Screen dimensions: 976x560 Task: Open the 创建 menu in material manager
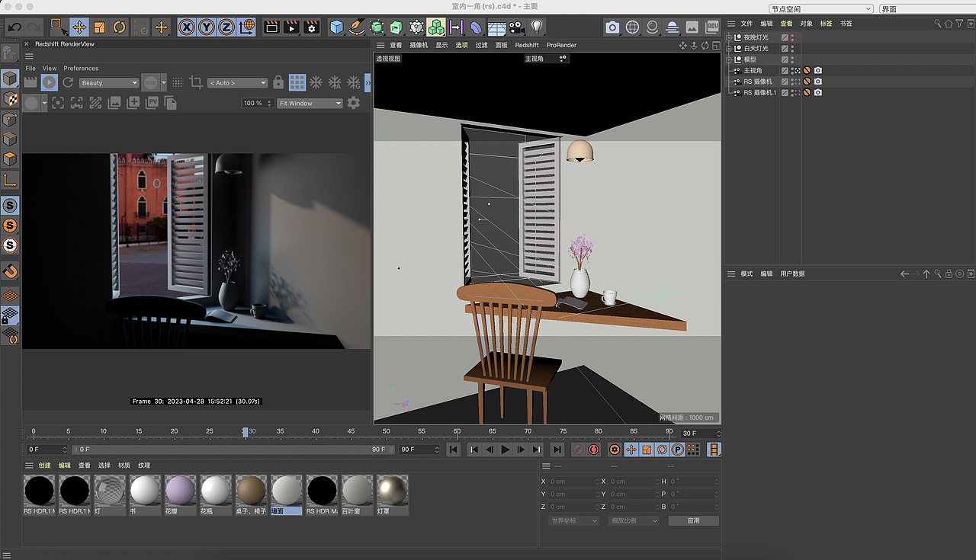[44, 466]
